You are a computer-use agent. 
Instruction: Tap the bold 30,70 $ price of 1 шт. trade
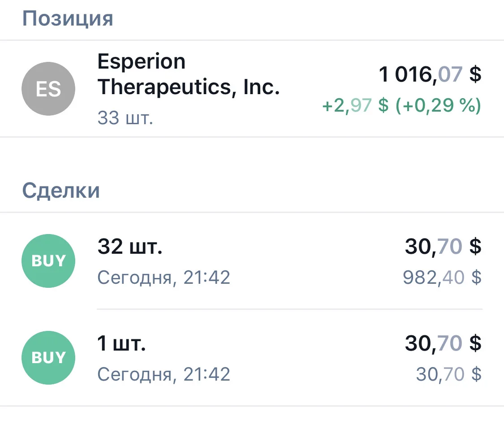pos(443,343)
